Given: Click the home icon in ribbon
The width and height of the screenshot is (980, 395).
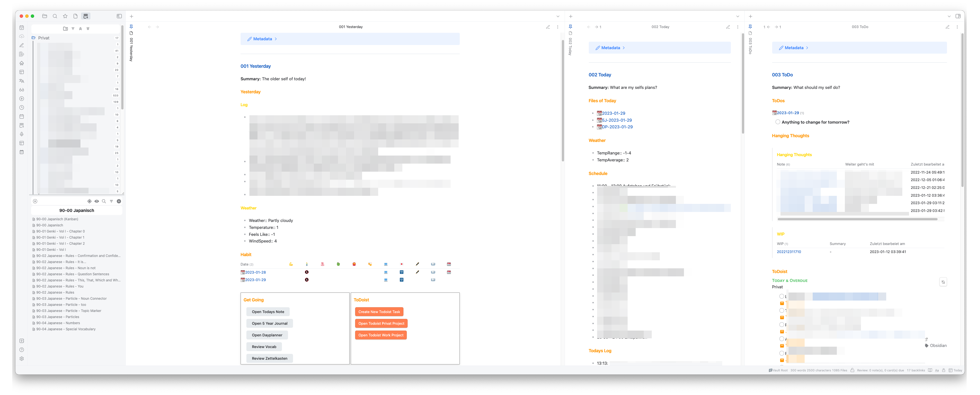Looking at the screenshot, I should tap(22, 63).
